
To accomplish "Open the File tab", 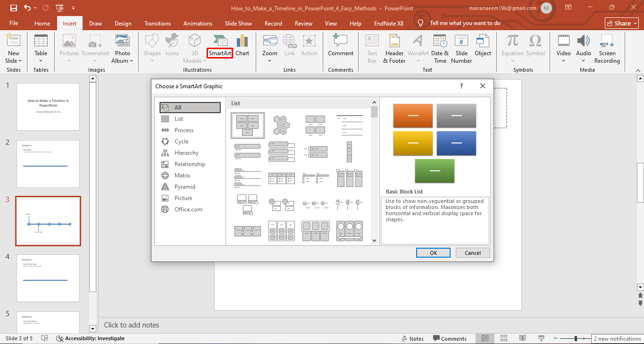I will pyautogui.click(x=14, y=23).
